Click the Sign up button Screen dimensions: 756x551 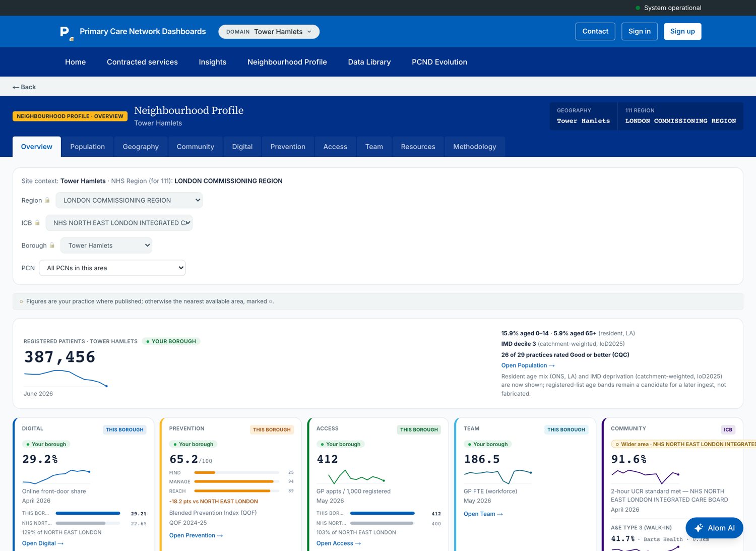point(682,31)
